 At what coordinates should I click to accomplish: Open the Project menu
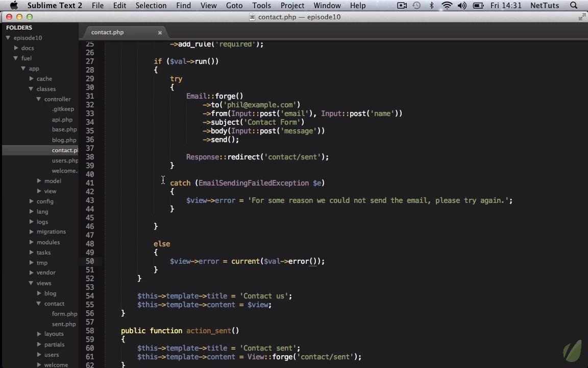pyautogui.click(x=292, y=5)
